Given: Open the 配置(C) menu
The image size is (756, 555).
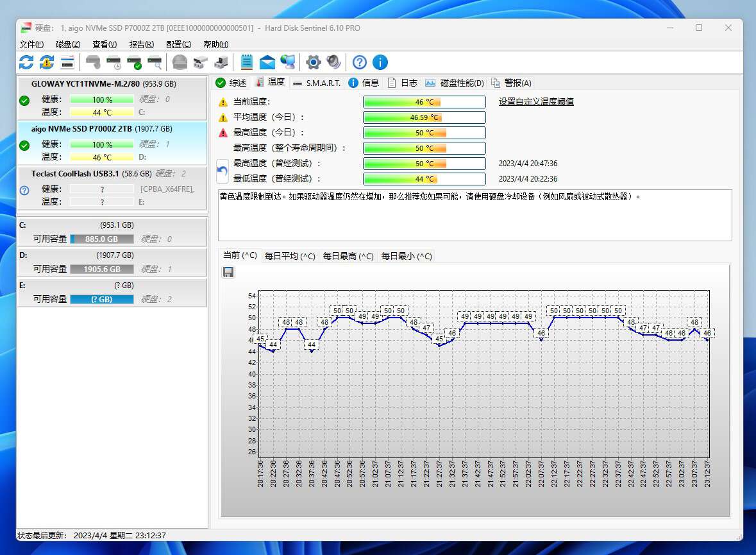Looking at the screenshot, I should click(178, 44).
